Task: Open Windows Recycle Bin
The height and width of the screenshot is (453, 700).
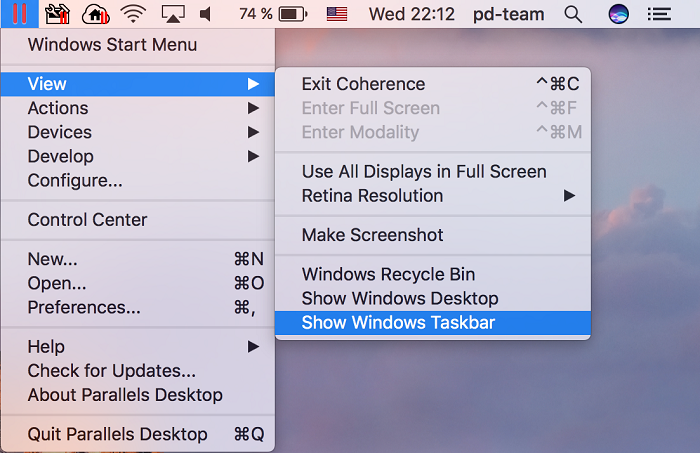Action: (433, 274)
